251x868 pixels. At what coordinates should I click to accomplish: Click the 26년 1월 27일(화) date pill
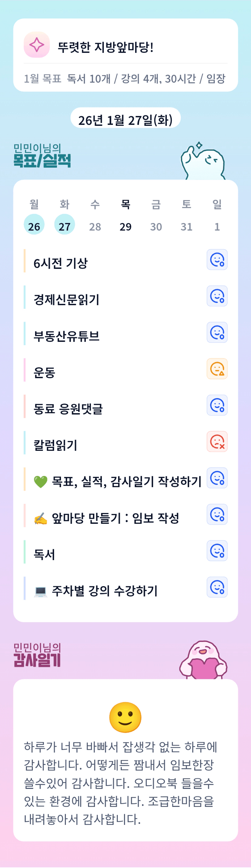pyautogui.click(x=126, y=120)
